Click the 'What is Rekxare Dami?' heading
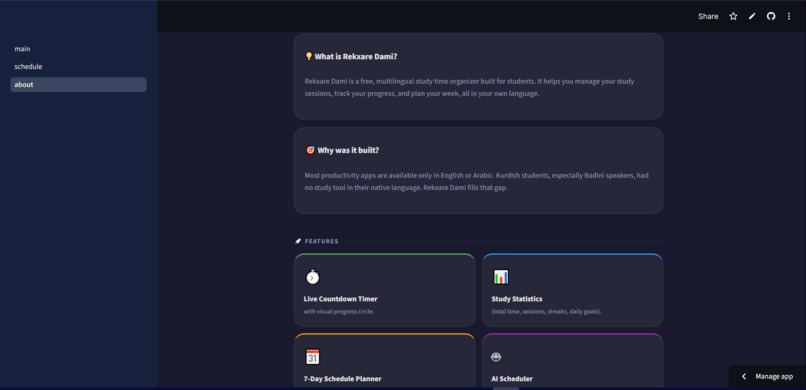Screen dimensions: 806x390 tap(356, 57)
